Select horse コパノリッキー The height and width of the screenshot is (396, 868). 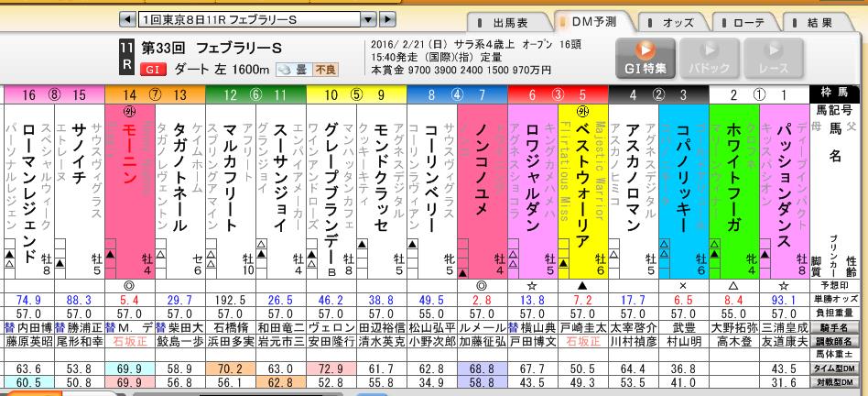pos(681,176)
